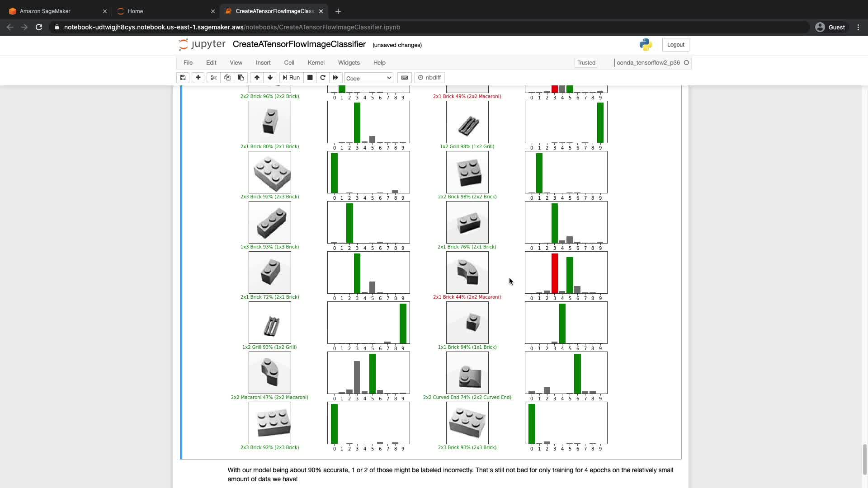Open the cell type Code dropdown
The width and height of the screenshot is (868, 488).
click(x=368, y=78)
